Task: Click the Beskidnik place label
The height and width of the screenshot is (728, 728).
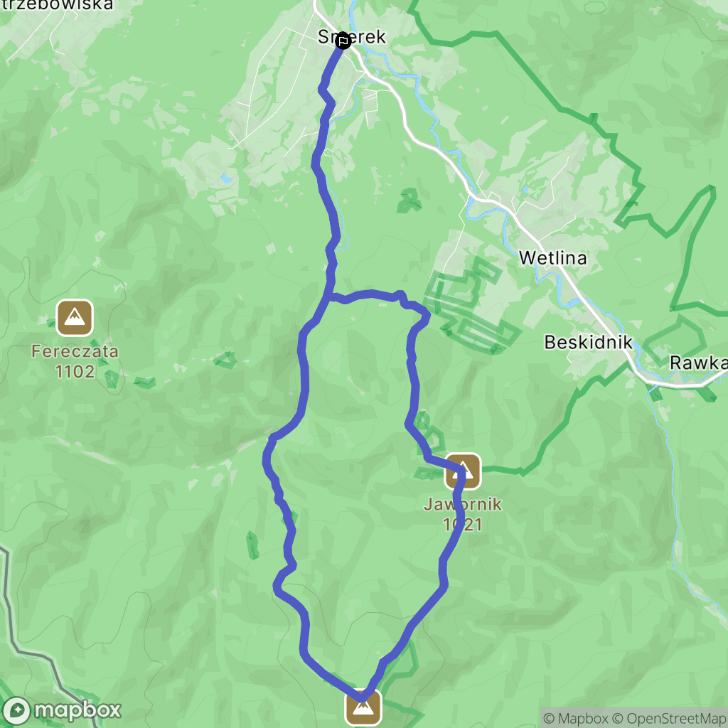Action: pyautogui.click(x=588, y=343)
